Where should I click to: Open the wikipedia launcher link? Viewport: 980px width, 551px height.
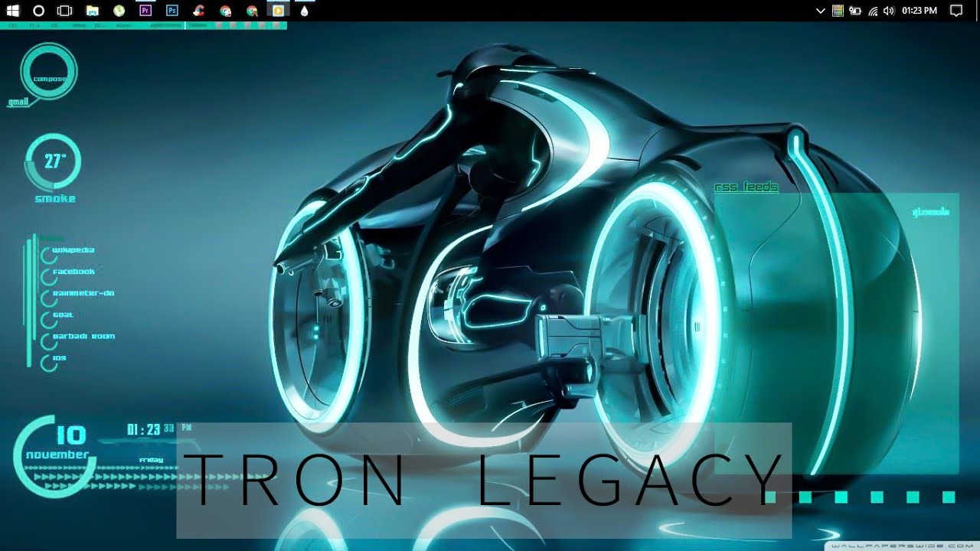point(73,250)
